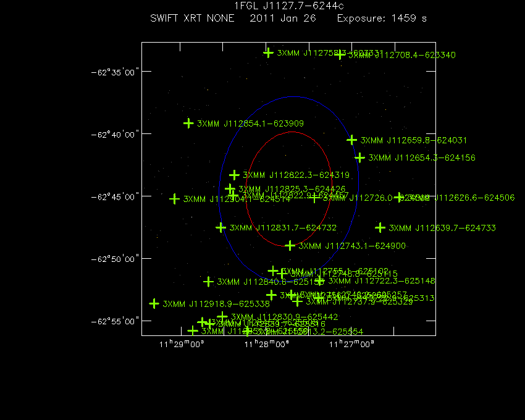Click the cross marker beside 3XMM J112639.7-624733
Viewport: 525px width, 420px height.
[380, 228]
